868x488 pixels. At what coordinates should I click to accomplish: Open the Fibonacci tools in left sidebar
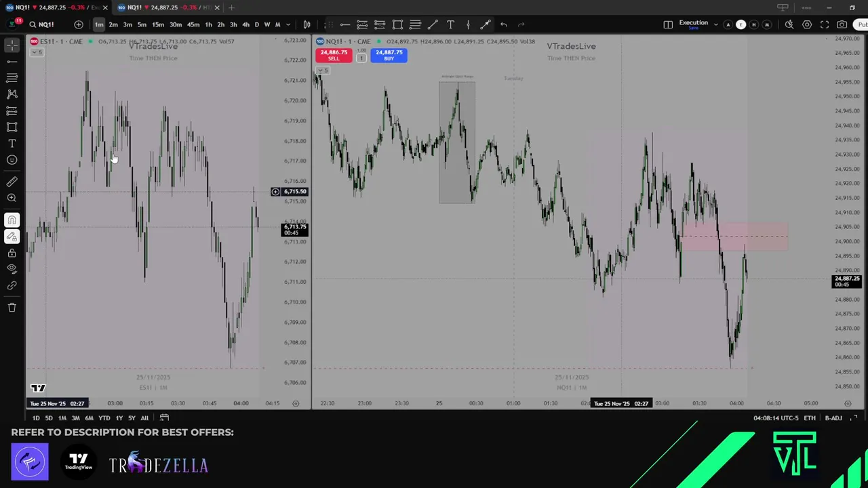[x=12, y=78]
